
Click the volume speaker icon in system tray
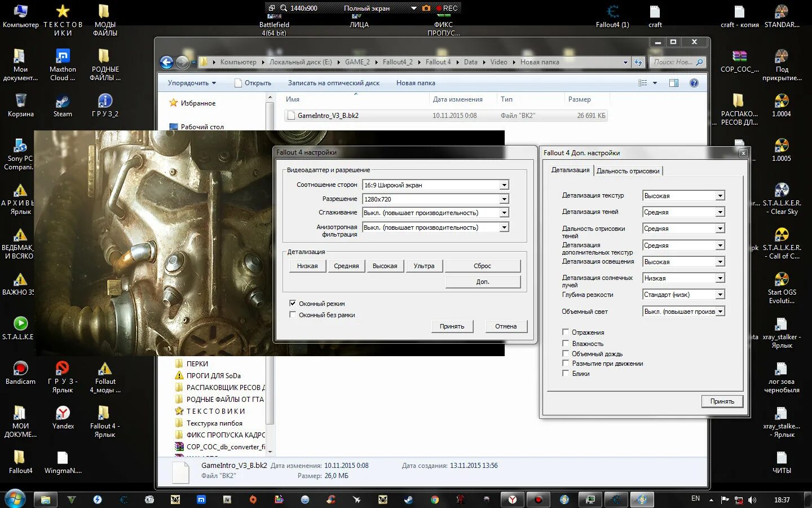click(x=752, y=500)
